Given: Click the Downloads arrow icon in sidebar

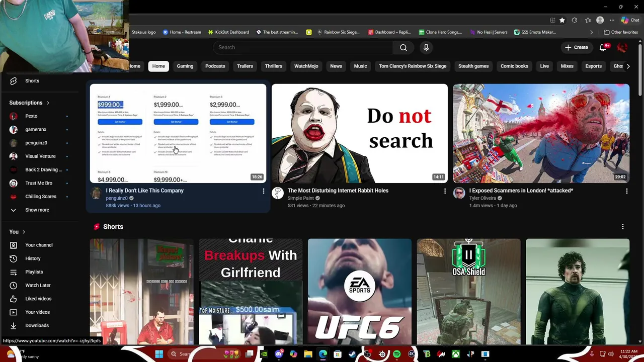Looking at the screenshot, I should pos(14,326).
